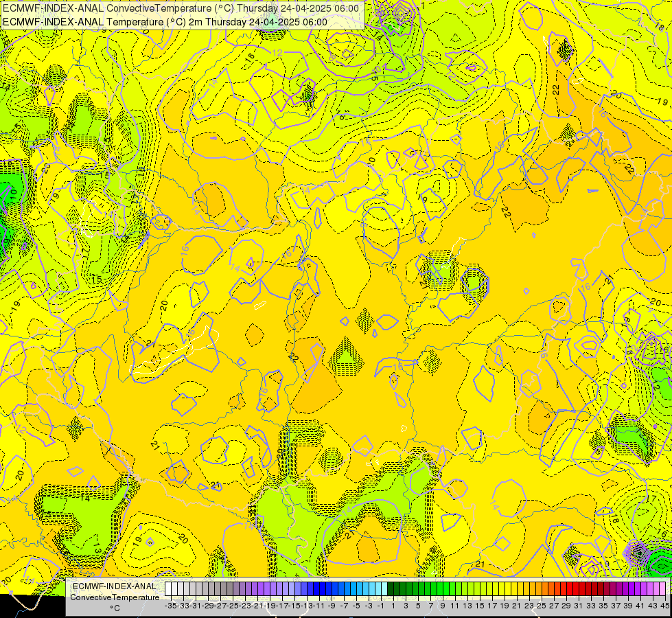Click the legend scale tick label '5'

coord(418,606)
